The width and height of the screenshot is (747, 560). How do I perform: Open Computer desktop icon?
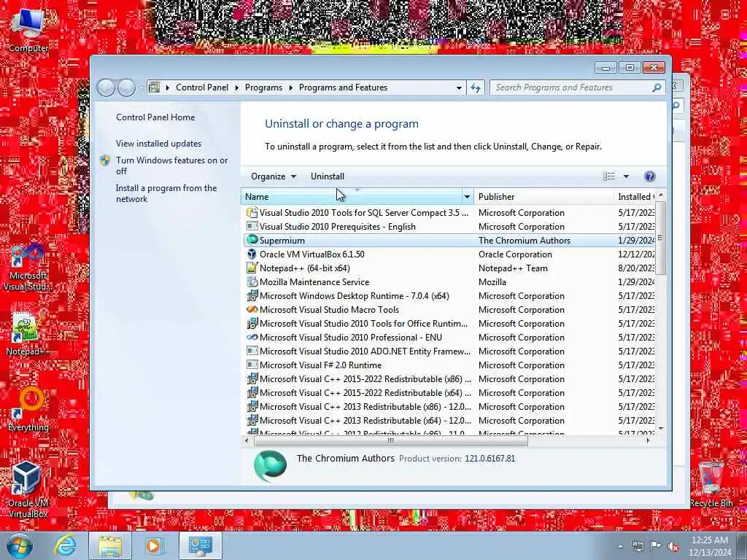(x=28, y=29)
